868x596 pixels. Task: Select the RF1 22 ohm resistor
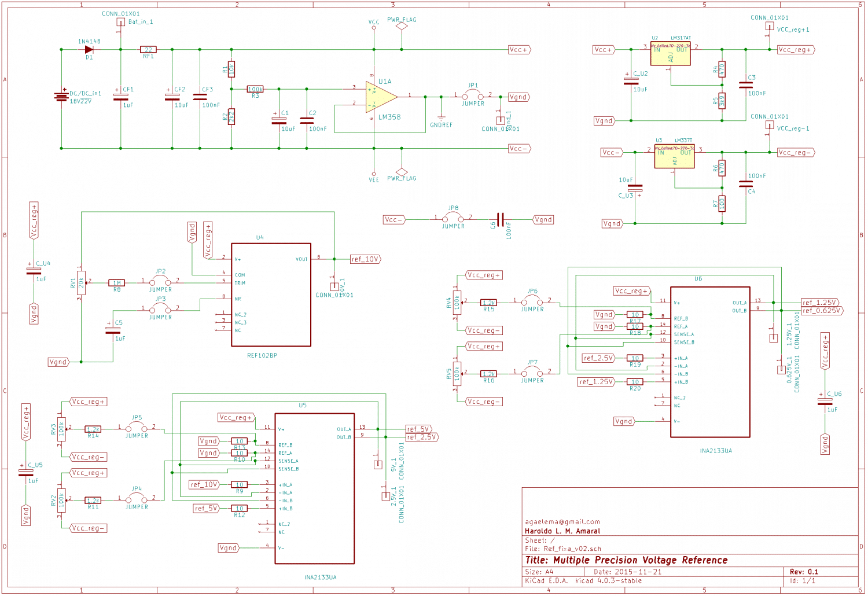coord(149,50)
